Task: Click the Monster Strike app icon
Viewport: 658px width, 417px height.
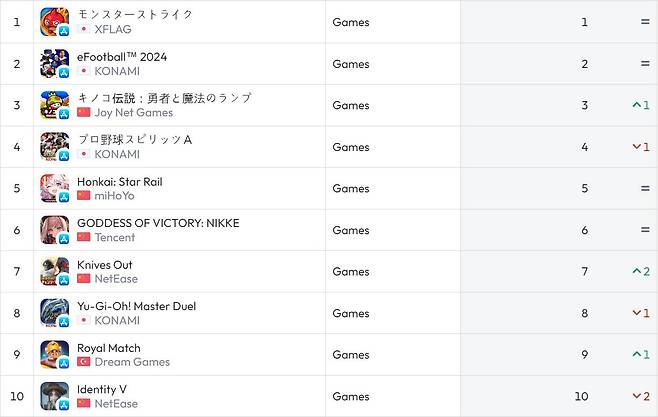Action: point(54,21)
